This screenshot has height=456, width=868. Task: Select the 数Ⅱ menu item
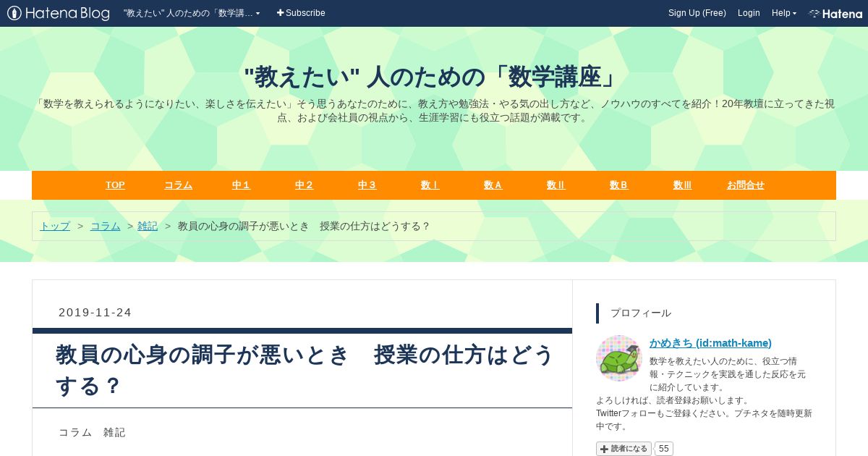pos(556,185)
